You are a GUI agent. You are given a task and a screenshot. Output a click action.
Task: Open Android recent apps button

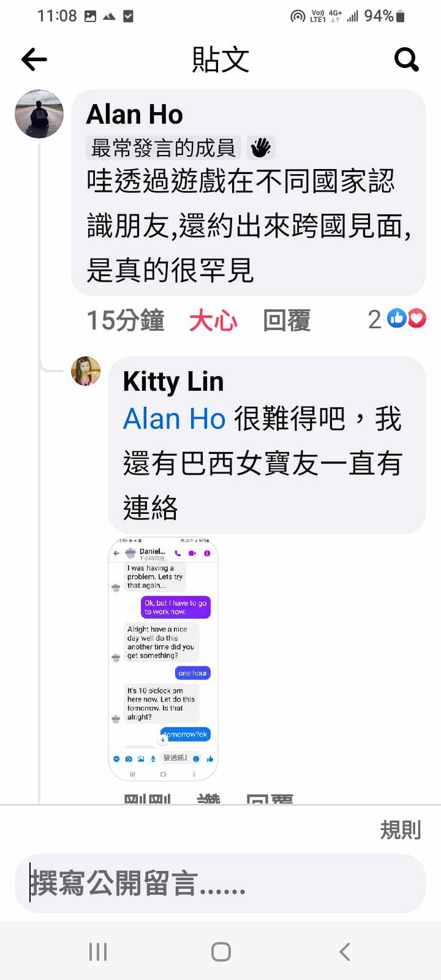point(98,951)
